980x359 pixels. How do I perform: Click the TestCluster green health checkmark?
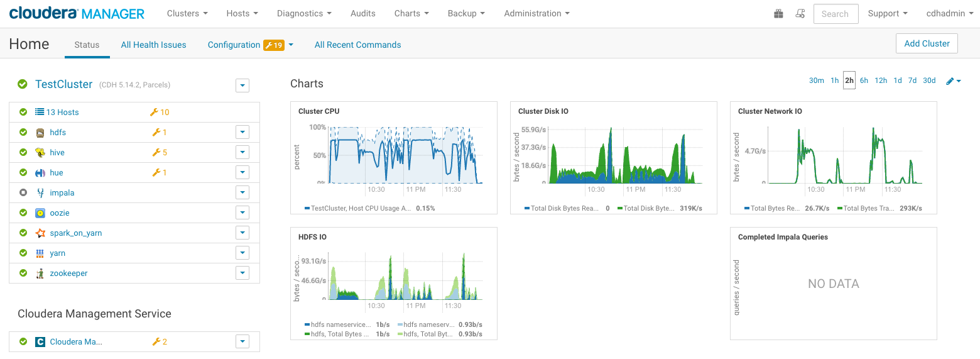tap(23, 84)
